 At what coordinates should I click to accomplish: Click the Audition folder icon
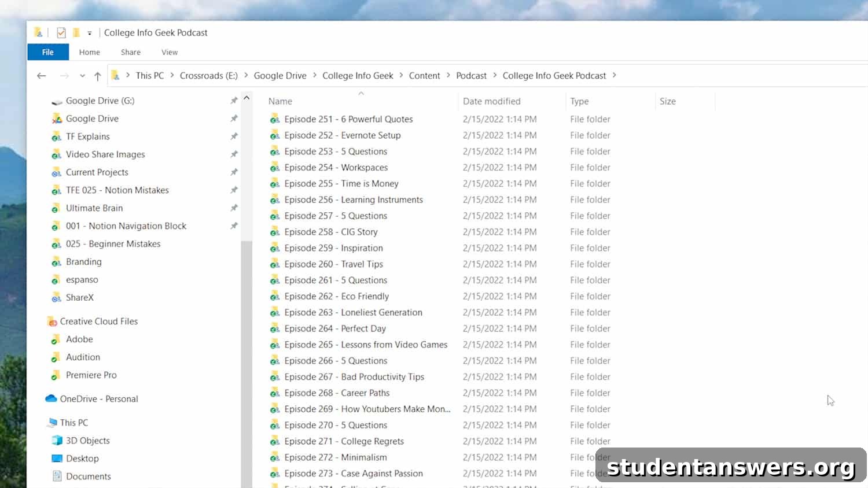(56, 357)
